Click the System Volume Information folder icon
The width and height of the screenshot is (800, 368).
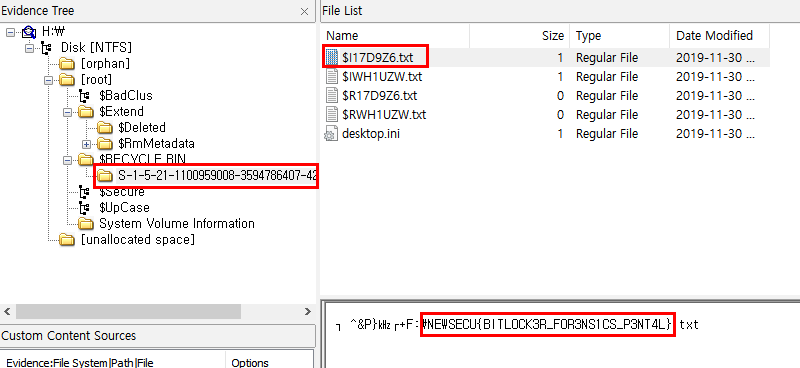pos(85,224)
